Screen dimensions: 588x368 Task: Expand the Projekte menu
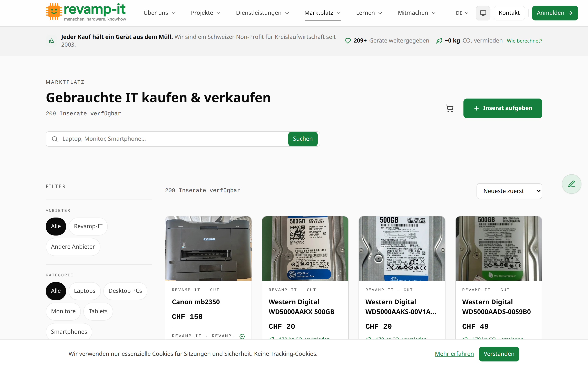[x=206, y=13]
